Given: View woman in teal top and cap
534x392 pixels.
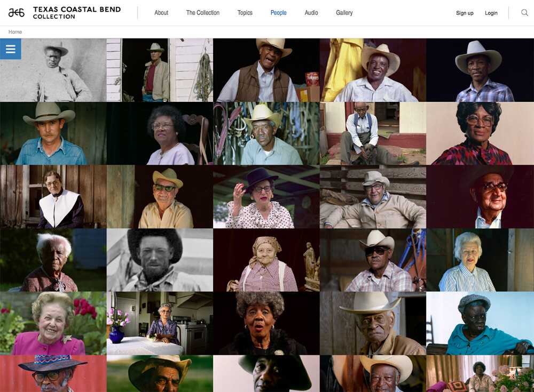Looking at the screenshot, I should [480, 323].
